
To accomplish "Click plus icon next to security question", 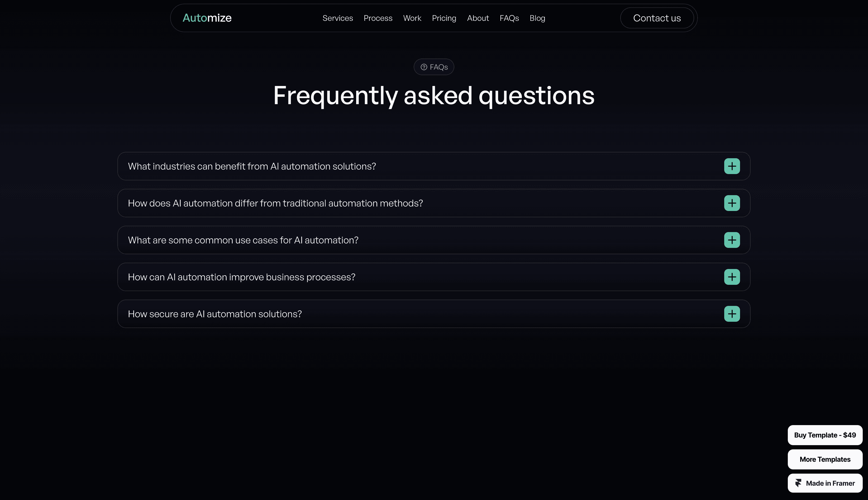I will click(x=732, y=314).
